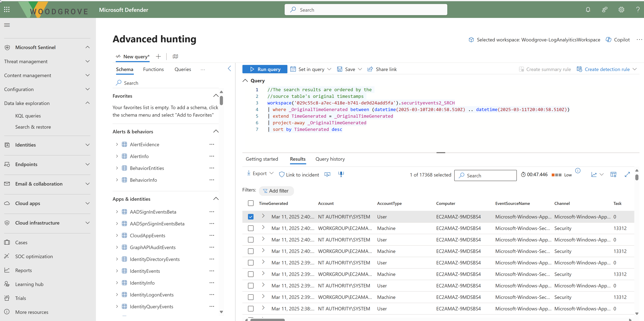Open the Query history tab
644x321 pixels.
(x=330, y=159)
